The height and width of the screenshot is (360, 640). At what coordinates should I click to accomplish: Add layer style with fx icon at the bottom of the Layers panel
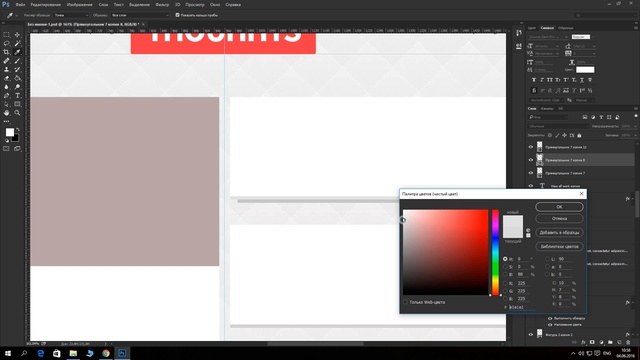coord(583,342)
